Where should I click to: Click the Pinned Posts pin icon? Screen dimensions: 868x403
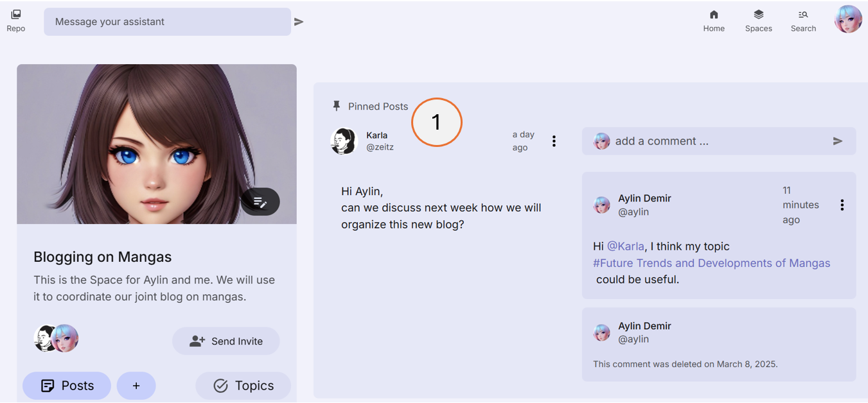[337, 106]
